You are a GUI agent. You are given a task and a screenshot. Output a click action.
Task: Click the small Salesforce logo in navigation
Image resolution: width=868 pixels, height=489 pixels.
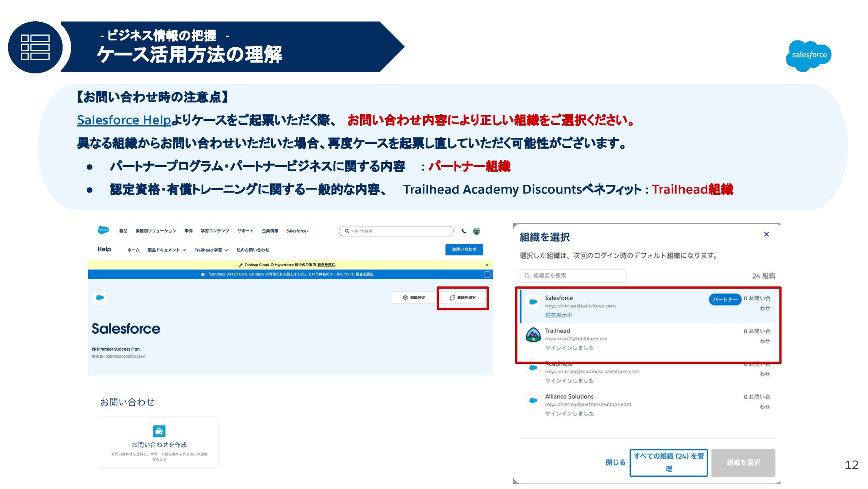103,230
